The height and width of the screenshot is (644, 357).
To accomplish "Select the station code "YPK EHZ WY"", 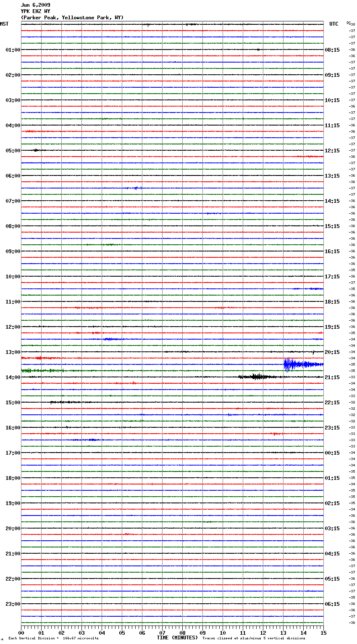I will pyautogui.click(x=35, y=11).
